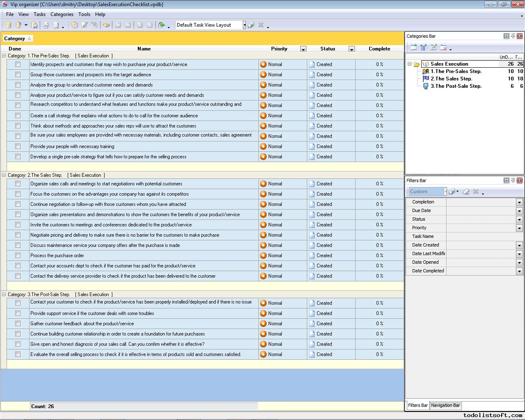Image resolution: width=525 pixels, height=420 pixels.
Task: Click the Add Category icon in Categories Bar
Action: coord(413,48)
